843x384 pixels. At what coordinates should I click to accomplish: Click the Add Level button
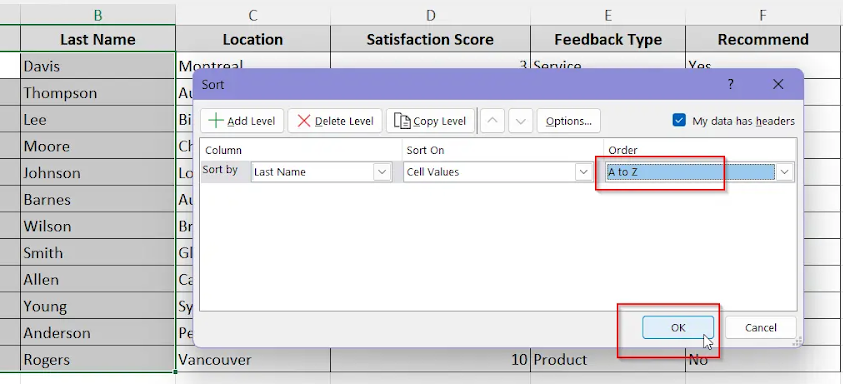click(x=242, y=121)
